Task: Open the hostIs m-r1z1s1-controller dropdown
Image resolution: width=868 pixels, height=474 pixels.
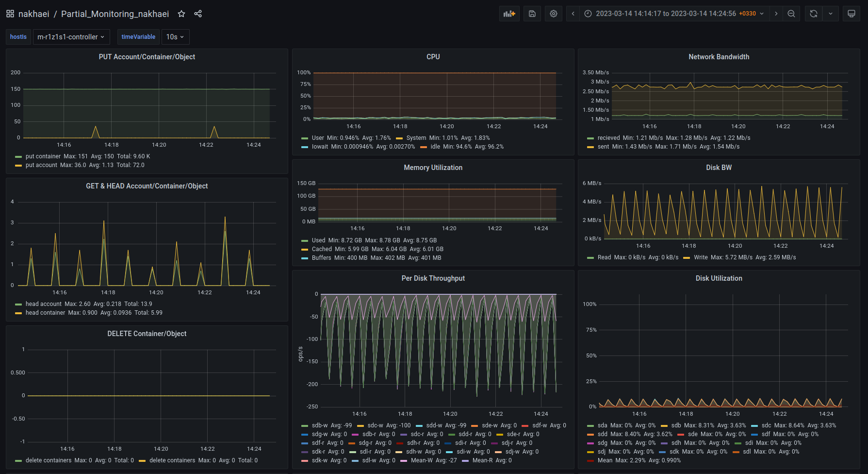Action: 71,37
